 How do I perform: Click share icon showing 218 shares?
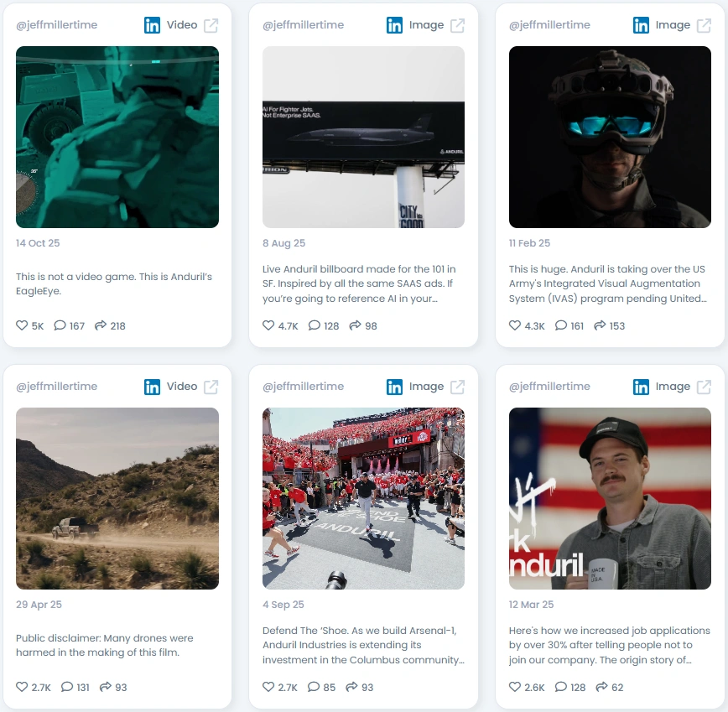click(x=101, y=325)
